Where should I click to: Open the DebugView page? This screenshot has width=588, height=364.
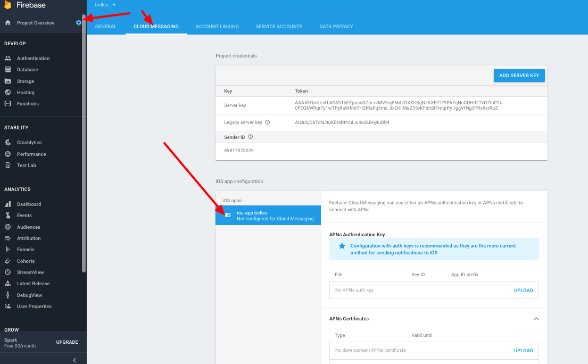tap(29, 295)
